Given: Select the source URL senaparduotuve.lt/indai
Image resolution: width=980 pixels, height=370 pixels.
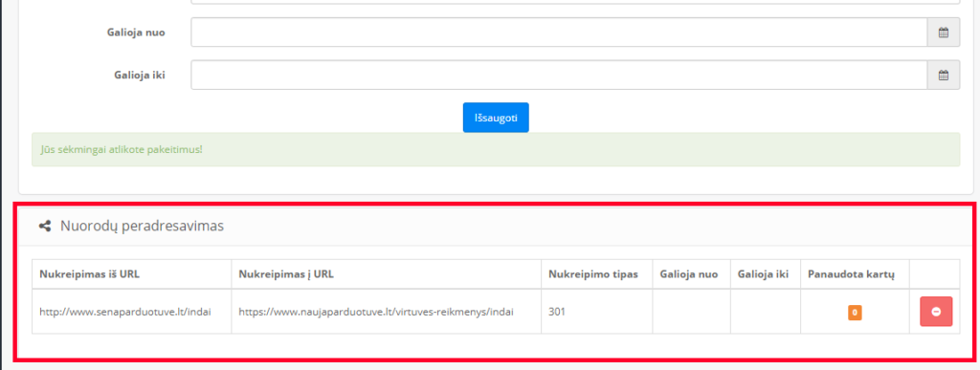Looking at the screenshot, I should tap(125, 312).
